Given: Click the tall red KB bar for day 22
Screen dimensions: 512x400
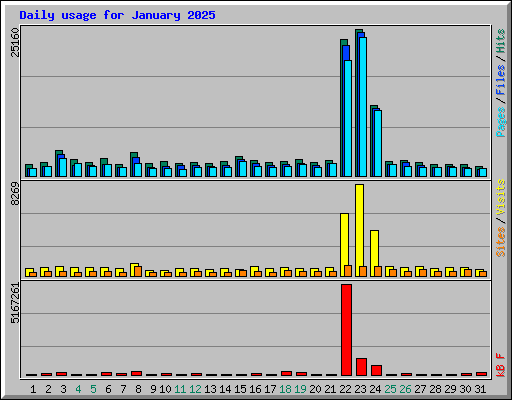Looking at the screenshot, I should (346, 330).
